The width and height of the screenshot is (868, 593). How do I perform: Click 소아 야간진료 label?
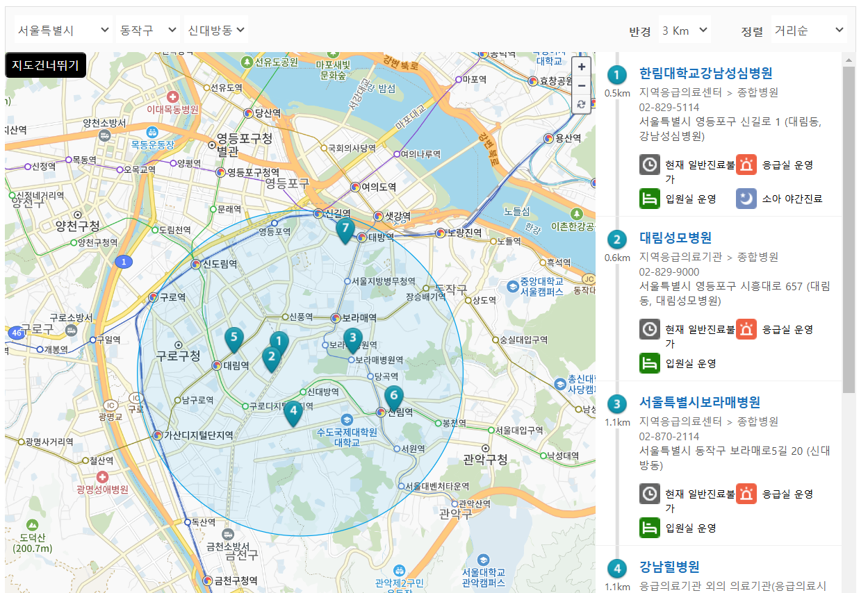tap(792, 199)
